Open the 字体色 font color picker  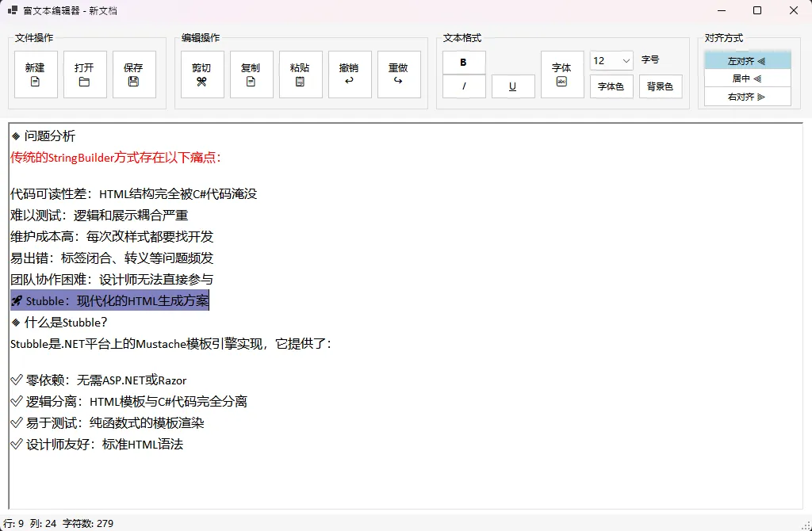[611, 86]
